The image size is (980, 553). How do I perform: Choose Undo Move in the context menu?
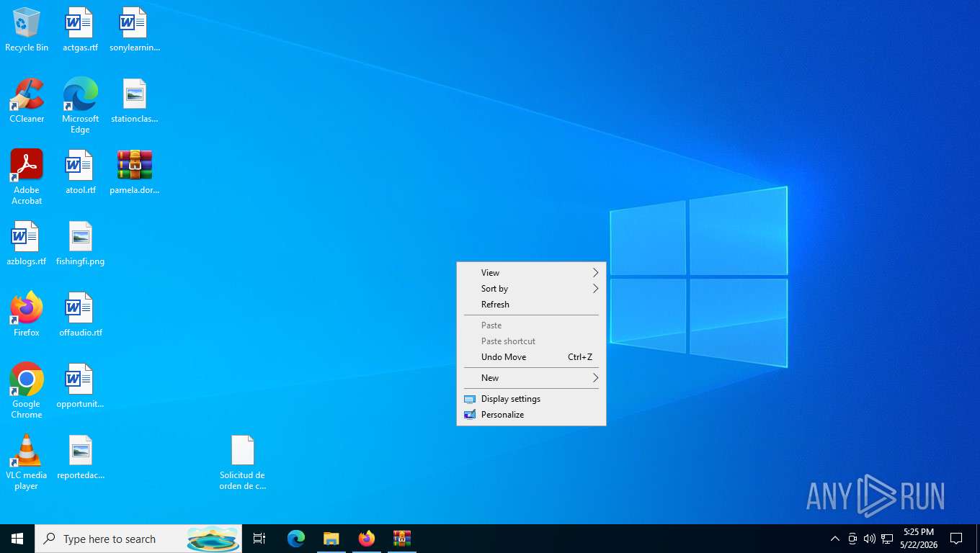[x=531, y=357]
